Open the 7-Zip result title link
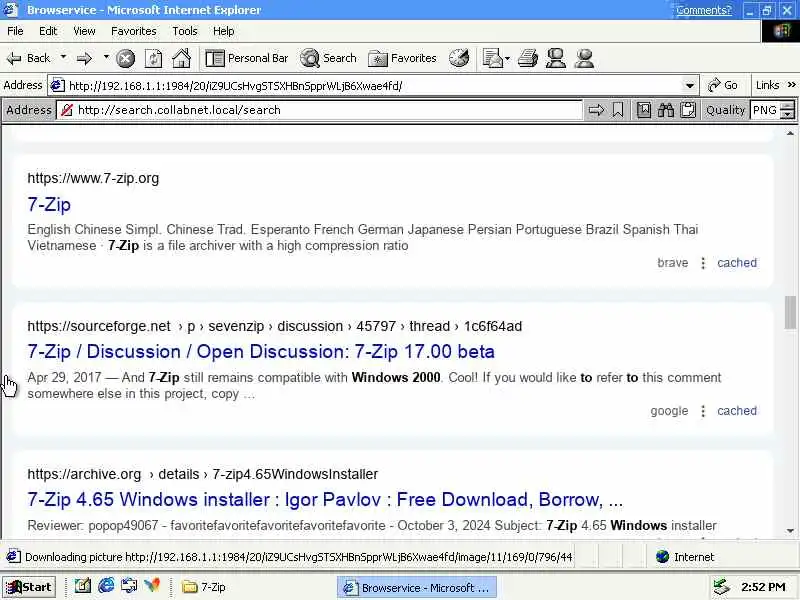 click(49, 205)
